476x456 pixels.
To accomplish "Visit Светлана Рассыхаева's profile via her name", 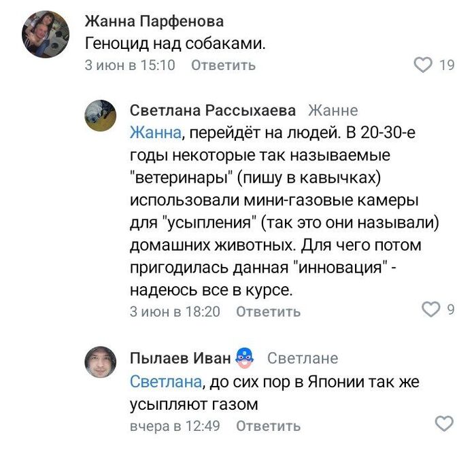I will pyautogui.click(x=213, y=111).
